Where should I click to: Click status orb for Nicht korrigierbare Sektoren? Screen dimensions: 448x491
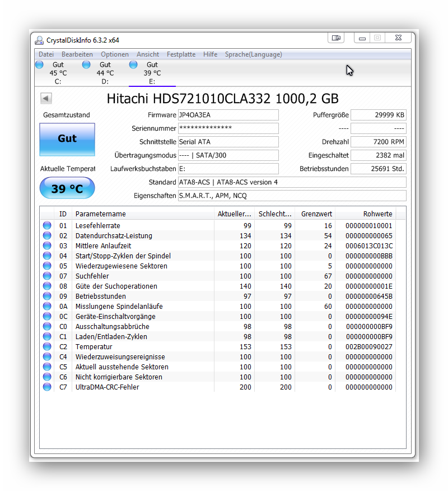pyautogui.click(x=47, y=377)
